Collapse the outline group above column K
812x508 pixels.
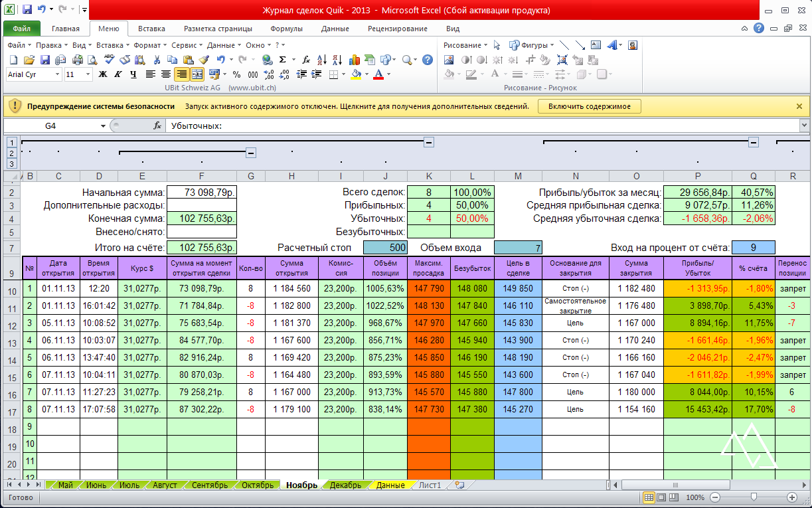click(x=429, y=141)
